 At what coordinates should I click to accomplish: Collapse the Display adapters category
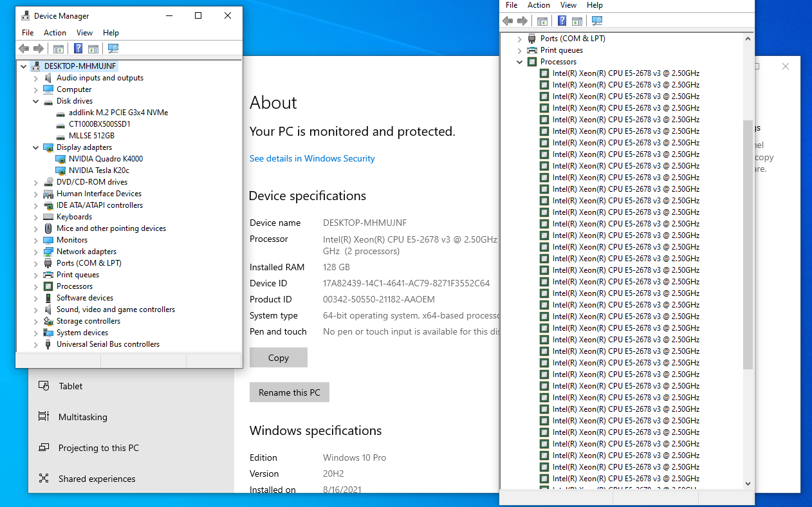point(36,147)
